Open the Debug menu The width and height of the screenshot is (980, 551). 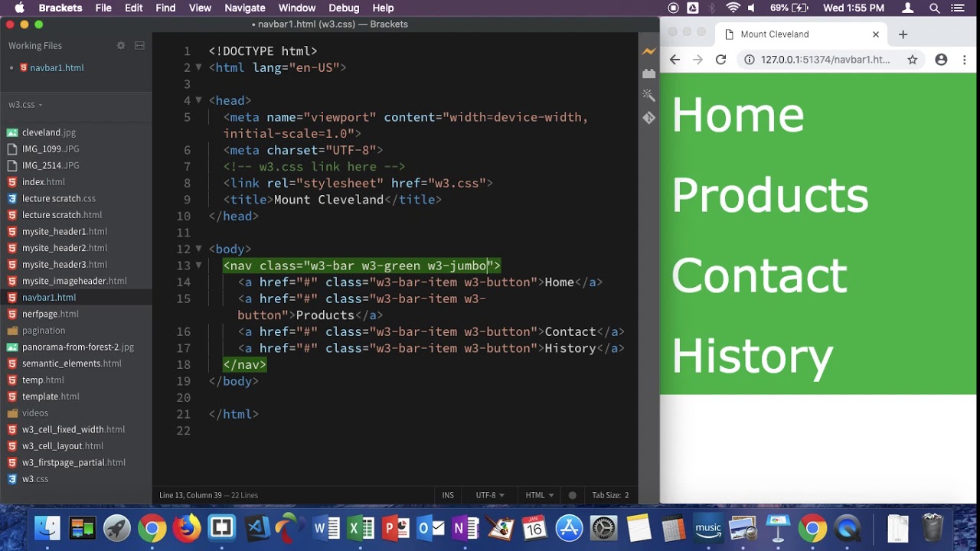(344, 8)
